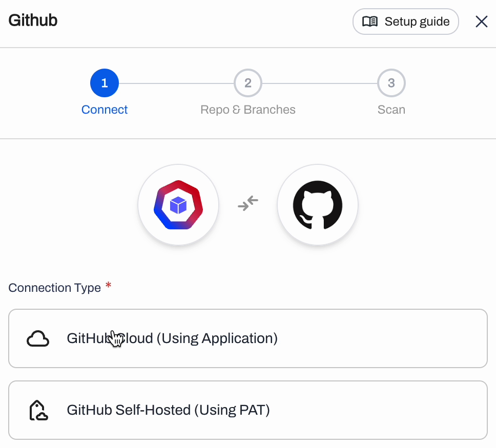Click the Repo & Branches step label
Screen dimensions: 496x448
click(247, 110)
